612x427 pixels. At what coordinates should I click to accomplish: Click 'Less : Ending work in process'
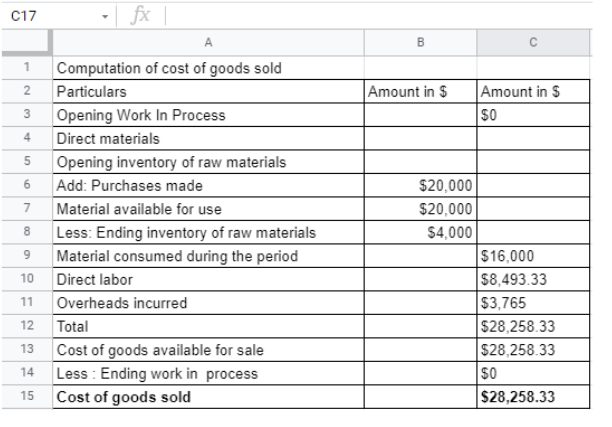coord(208,373)
